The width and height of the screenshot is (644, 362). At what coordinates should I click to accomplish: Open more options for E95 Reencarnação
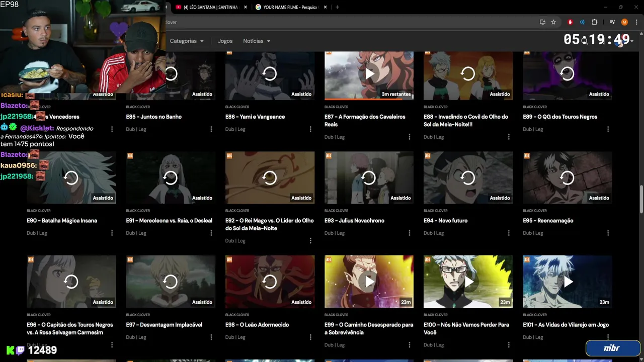608,233
